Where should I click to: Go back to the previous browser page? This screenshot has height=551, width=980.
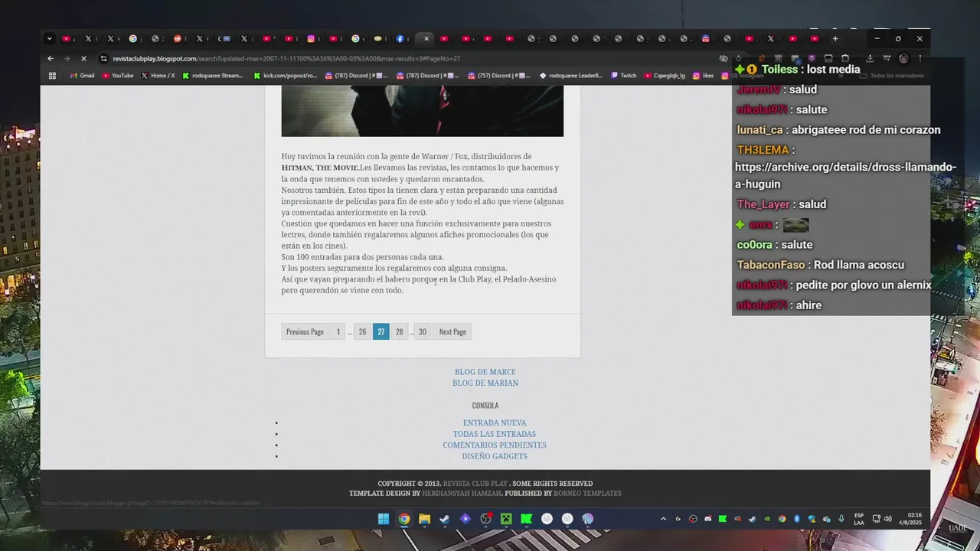pyautogui.click(x=51, y=58)
